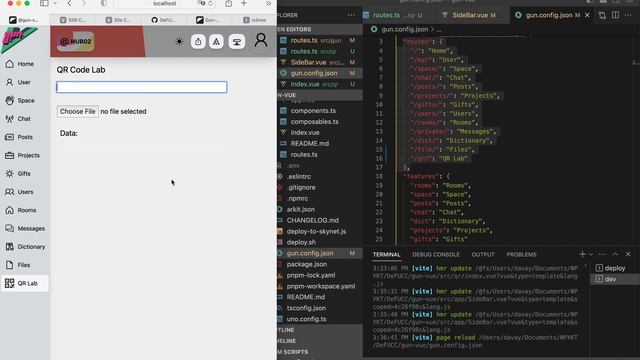The height and width of the screenshot is (360, 640).
Task: Open deploy.sh in file explorer
Action: [x=320, y=242]
